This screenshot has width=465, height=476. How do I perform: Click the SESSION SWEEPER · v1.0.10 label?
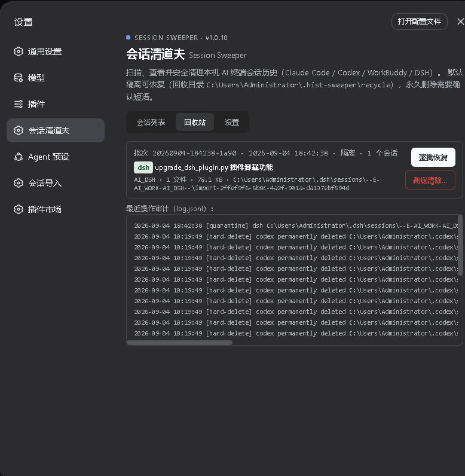pyautogui.click(x=181, y=38)
